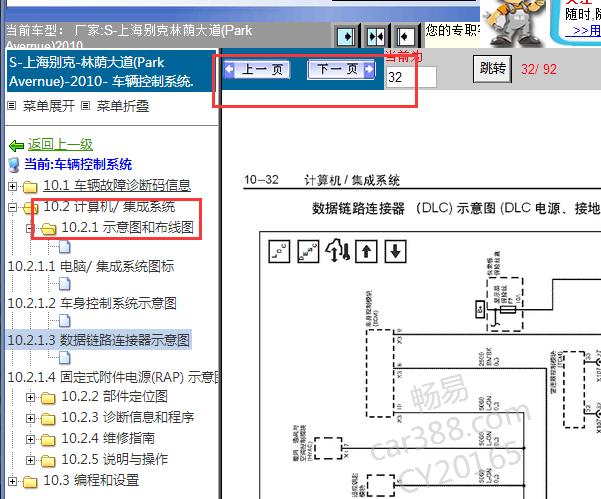Click the up-arrow icon in diagram
The height and width of the screenshot is (499, 601).
366,251
